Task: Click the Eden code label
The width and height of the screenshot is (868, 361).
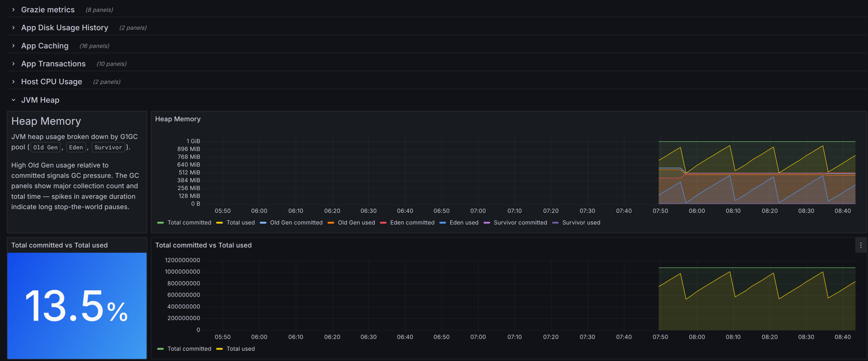Action: (76, 147)
